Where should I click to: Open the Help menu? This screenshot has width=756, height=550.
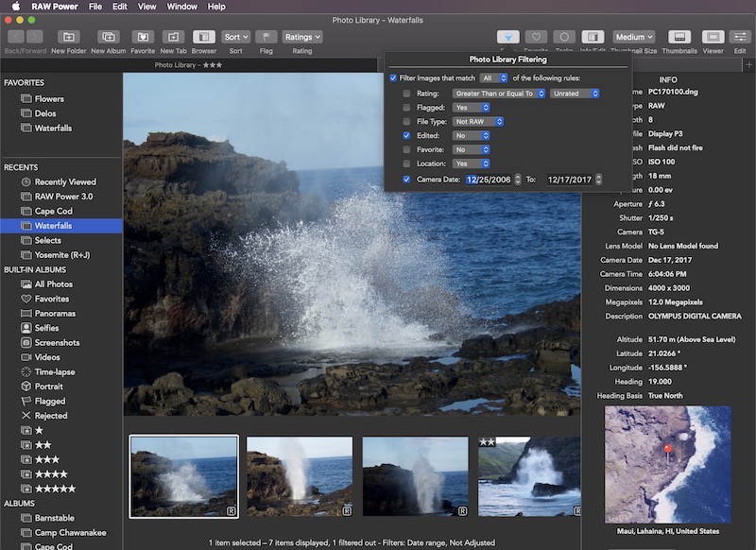(216, 7)
